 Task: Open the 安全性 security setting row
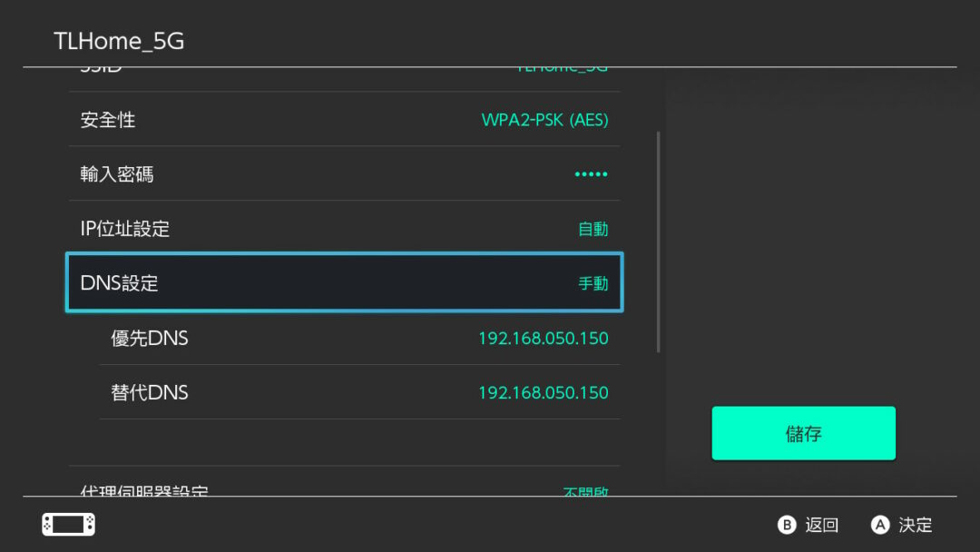(x=345, y=120)
